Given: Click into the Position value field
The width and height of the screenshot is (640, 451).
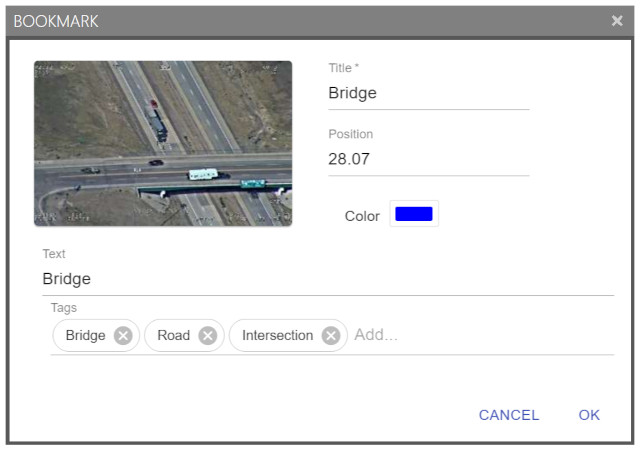Looking at the screenshot, I should (428, 159).
